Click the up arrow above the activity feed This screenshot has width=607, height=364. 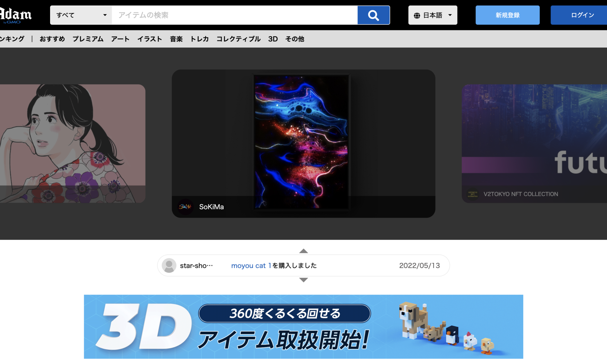[303, 251]
